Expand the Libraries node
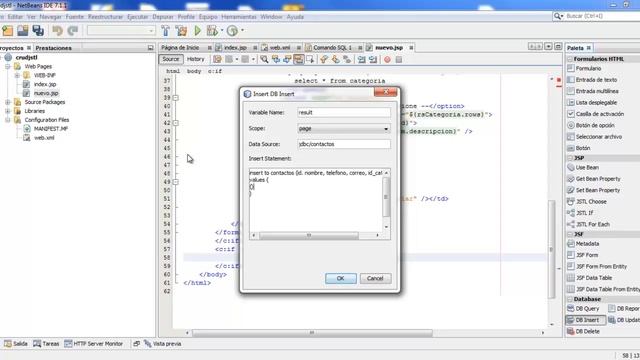The height and width of the screenshot is (360, 640). [x=8, y=111]
